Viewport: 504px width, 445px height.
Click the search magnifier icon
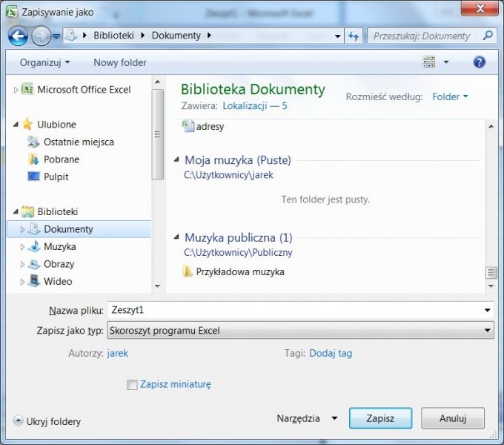(488, 36)
